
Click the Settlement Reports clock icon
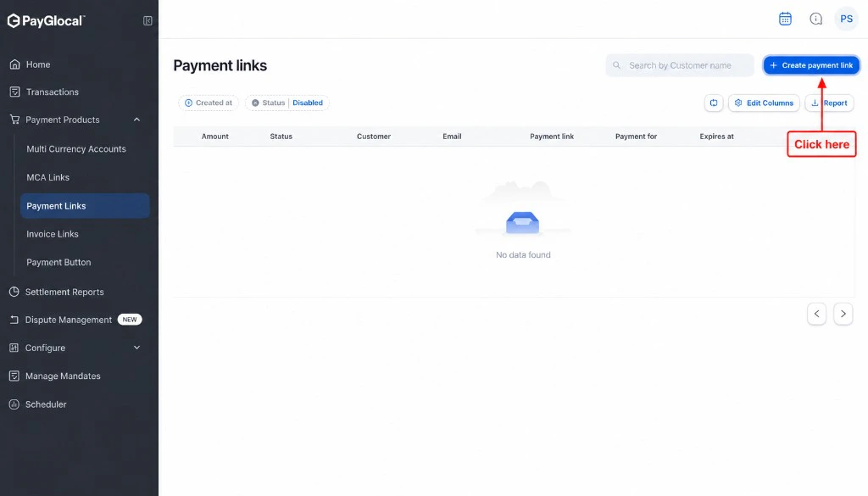(x=14, y=292)
